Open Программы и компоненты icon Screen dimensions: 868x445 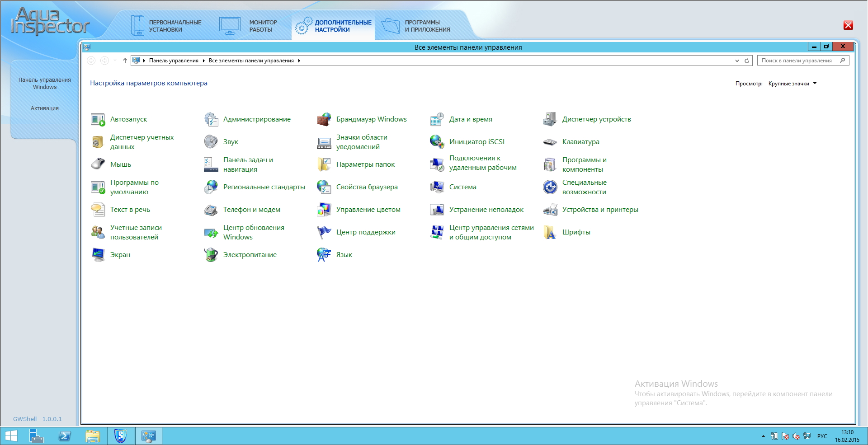[x=550, y=164]
